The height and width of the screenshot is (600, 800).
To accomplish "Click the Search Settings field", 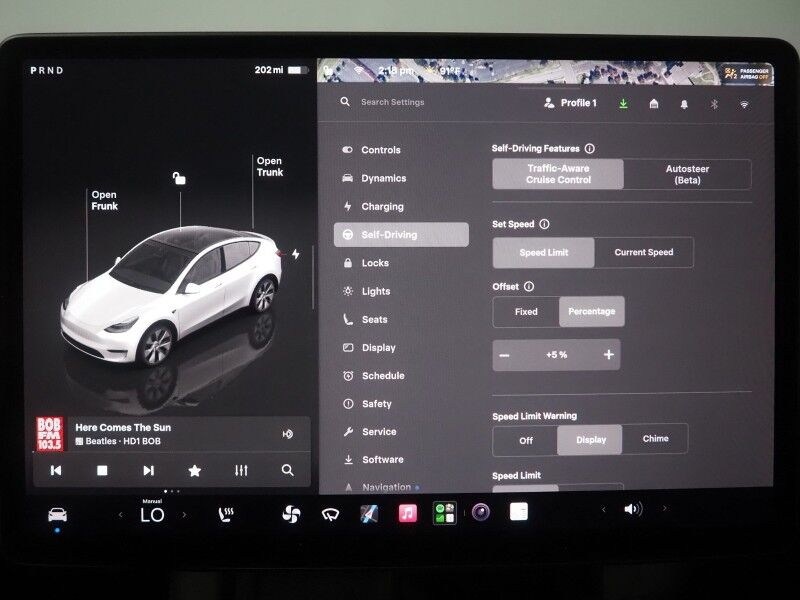I will tap(392, 102).
